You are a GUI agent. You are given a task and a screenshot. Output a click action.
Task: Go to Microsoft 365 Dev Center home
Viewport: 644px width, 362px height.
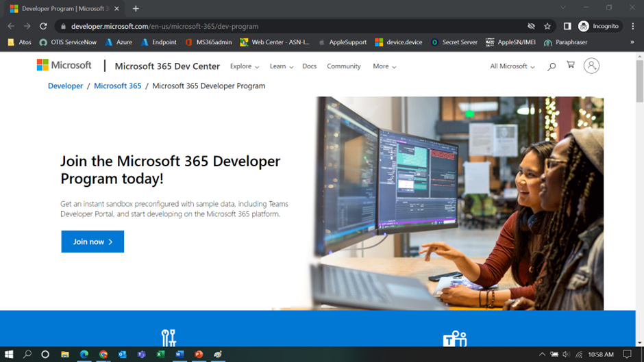(x=167, y=66)
